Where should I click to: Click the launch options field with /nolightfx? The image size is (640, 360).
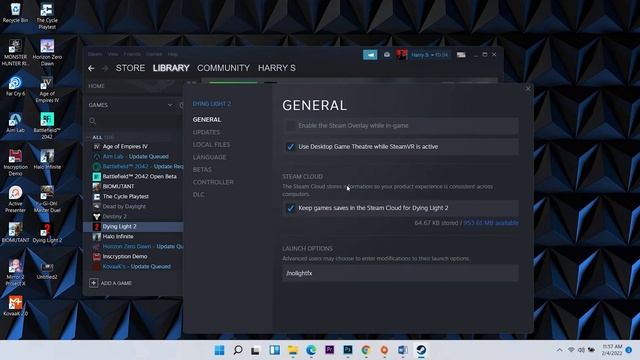[x=400, y=273]
